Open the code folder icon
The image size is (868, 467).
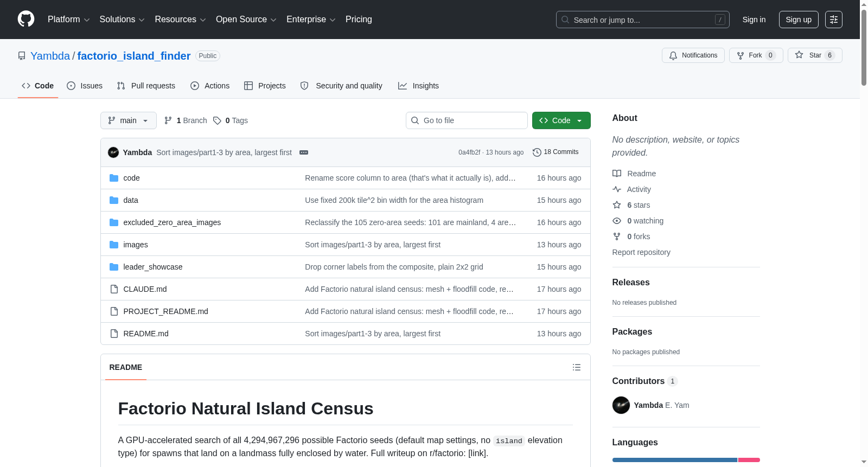[114, 178]
